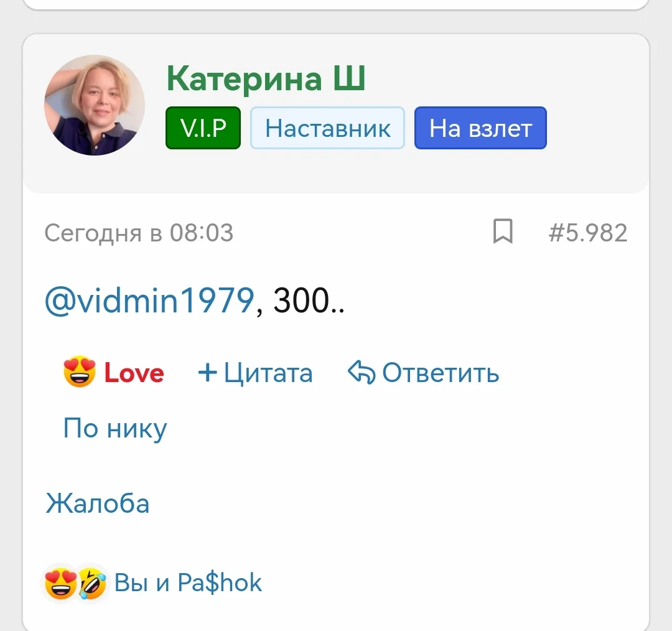Toggle the red Love reaction label
The height and width of the screenshot is (631, 672).
pos(134,373)
